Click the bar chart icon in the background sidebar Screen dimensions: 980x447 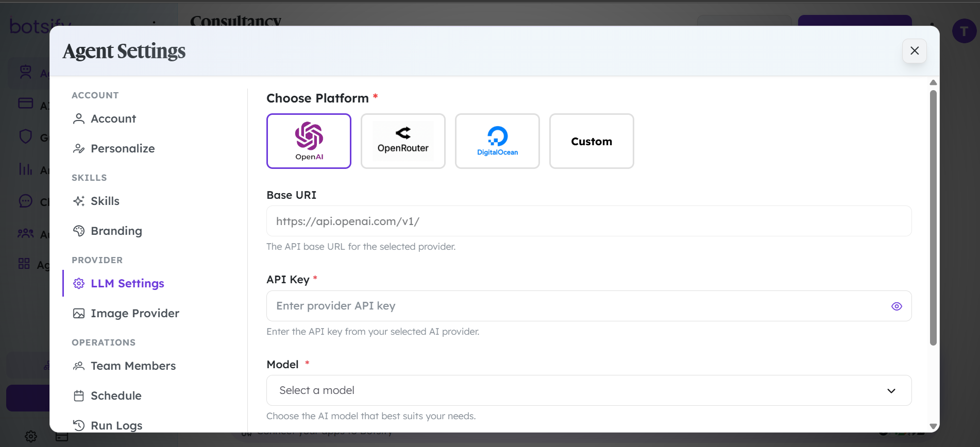pyautogui.click(x=26, y=169)
